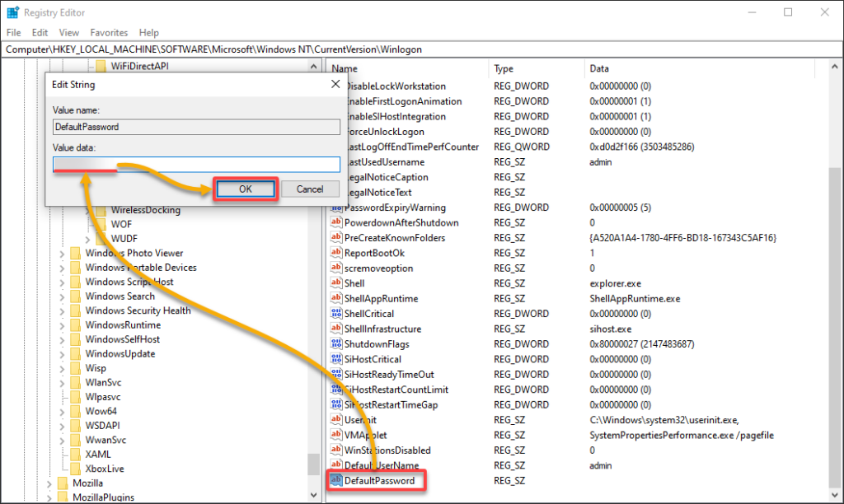
Task: Click the DefaultPassword string value icon
Action: 336,480
